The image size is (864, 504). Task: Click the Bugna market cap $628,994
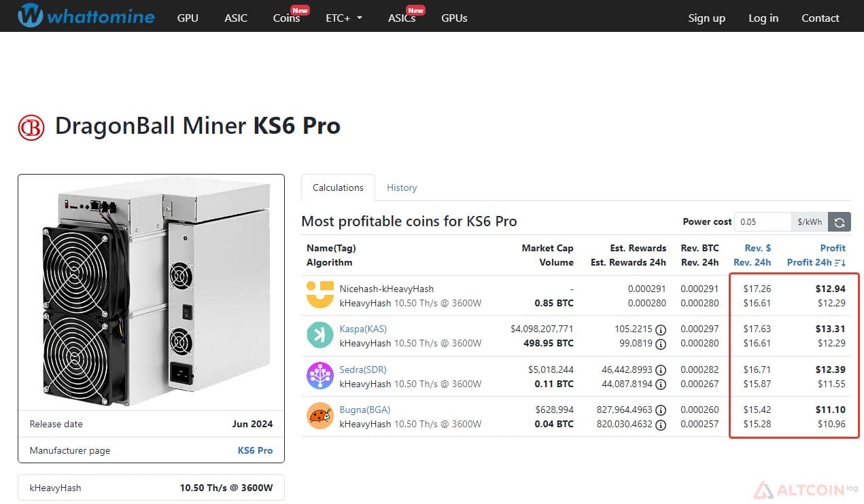554,410
